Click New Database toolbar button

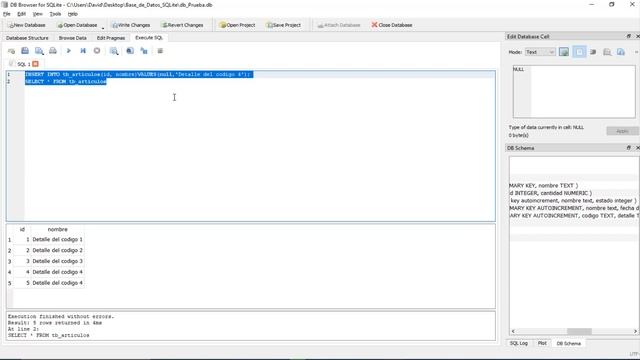click(27, 25)
